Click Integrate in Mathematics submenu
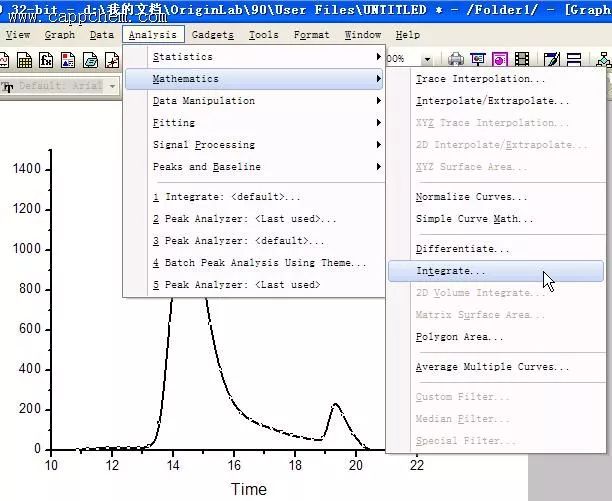 496,271
